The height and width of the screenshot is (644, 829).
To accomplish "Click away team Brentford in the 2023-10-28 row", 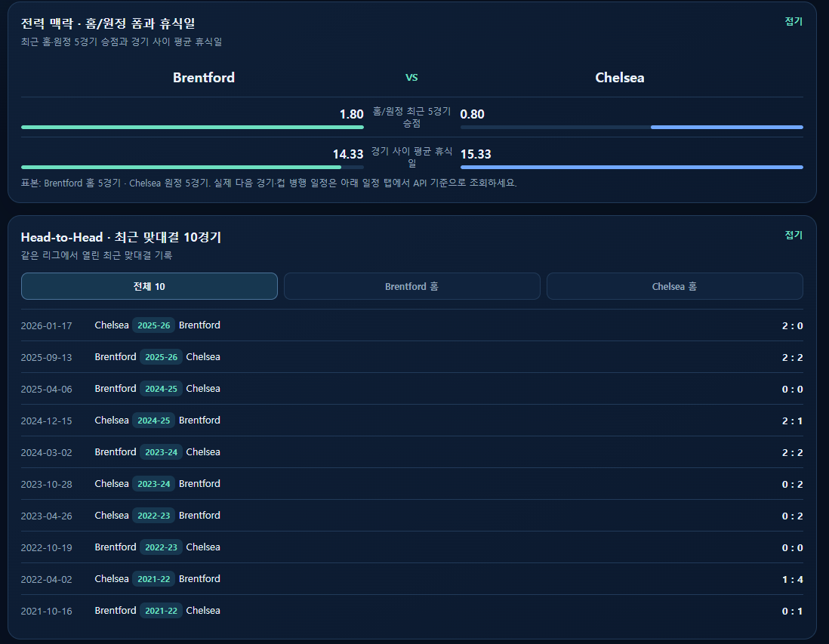I will pyautogui.click(x=199, y=484).
